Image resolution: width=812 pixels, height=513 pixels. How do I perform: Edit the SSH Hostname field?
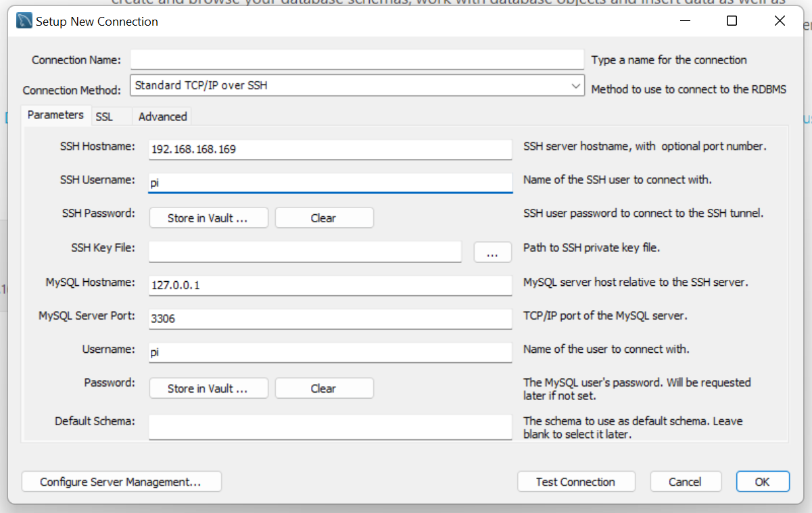click(330, 149)
